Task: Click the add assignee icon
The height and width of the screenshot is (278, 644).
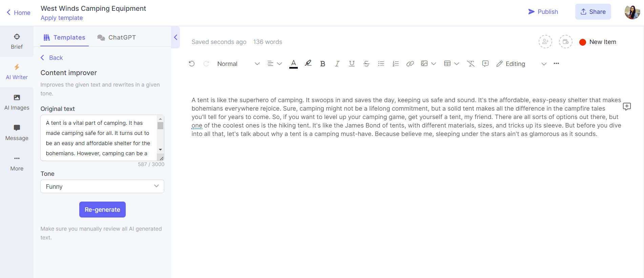Action: pos(545,42)
